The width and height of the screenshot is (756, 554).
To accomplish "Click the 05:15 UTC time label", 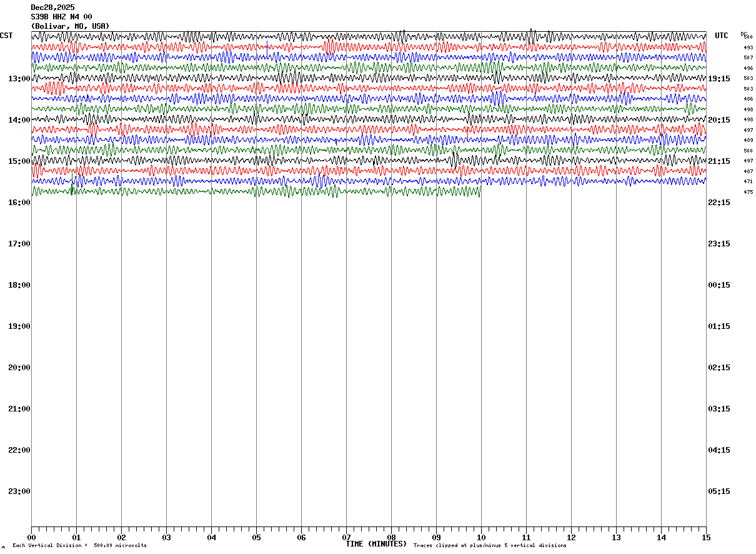I will 719,491.
